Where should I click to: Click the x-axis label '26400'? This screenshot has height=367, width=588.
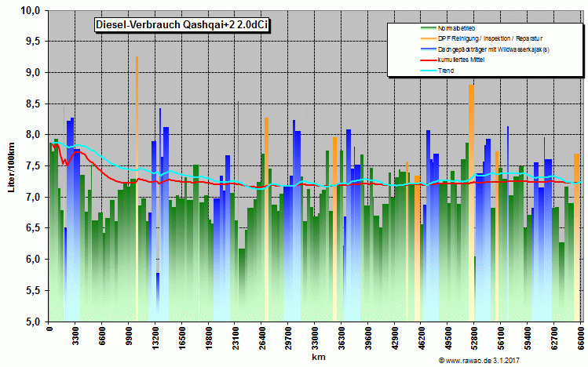click(x=261, y=338)
